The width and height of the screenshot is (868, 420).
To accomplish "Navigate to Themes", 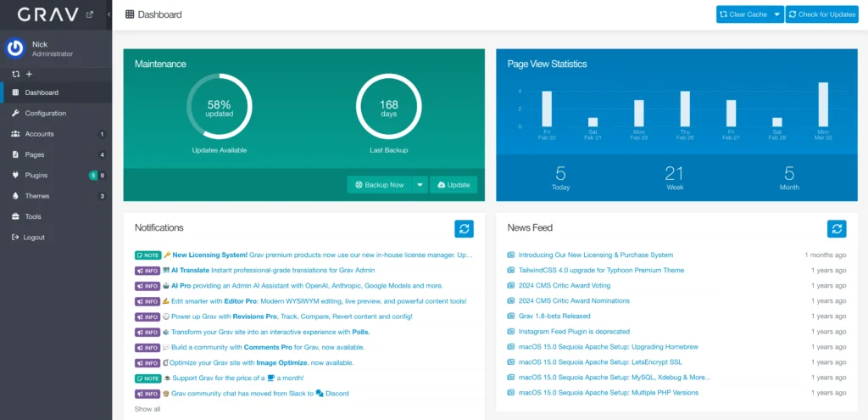I will (56, 196).
